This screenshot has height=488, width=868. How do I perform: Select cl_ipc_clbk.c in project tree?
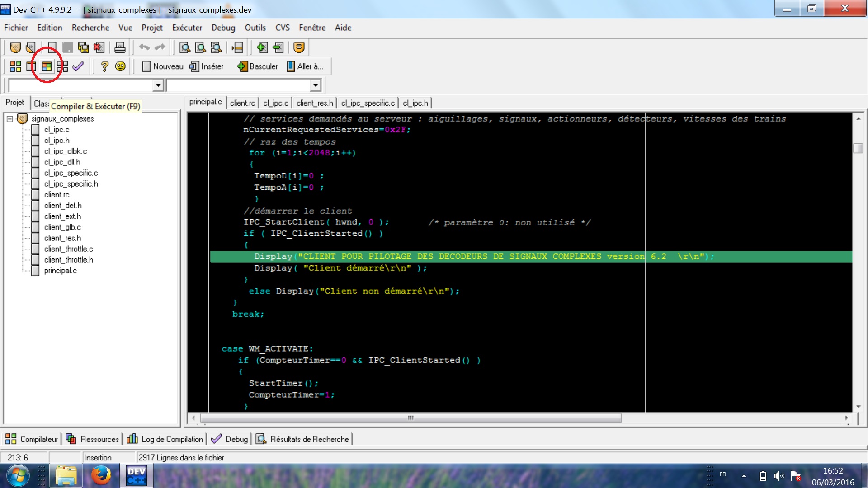(66, 151)
